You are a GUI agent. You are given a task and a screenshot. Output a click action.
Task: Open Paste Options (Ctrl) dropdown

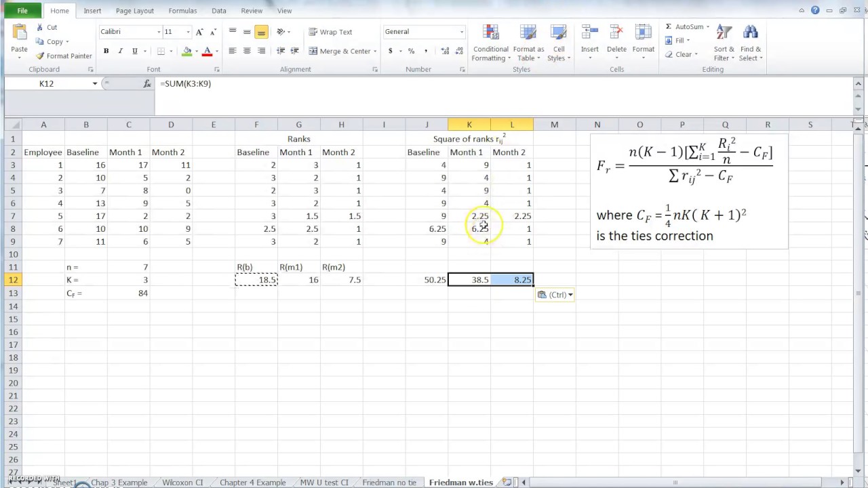(x=555, y=295)
